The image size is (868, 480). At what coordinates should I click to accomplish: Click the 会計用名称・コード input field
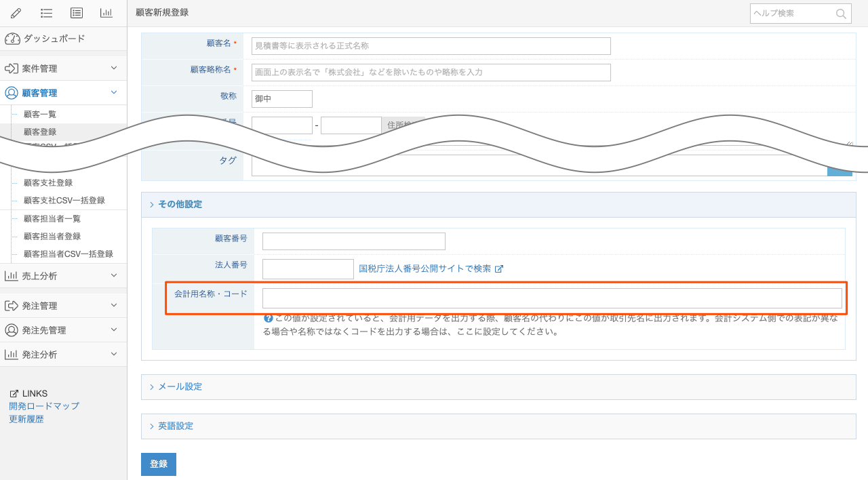[x=552, y=298]
